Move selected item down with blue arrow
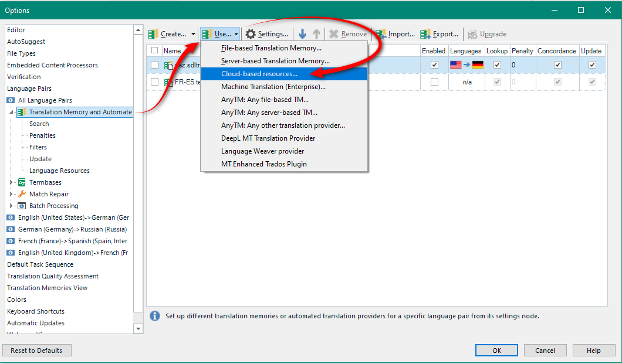This screenshot has height=364, width=622. [x=302, y=34]
